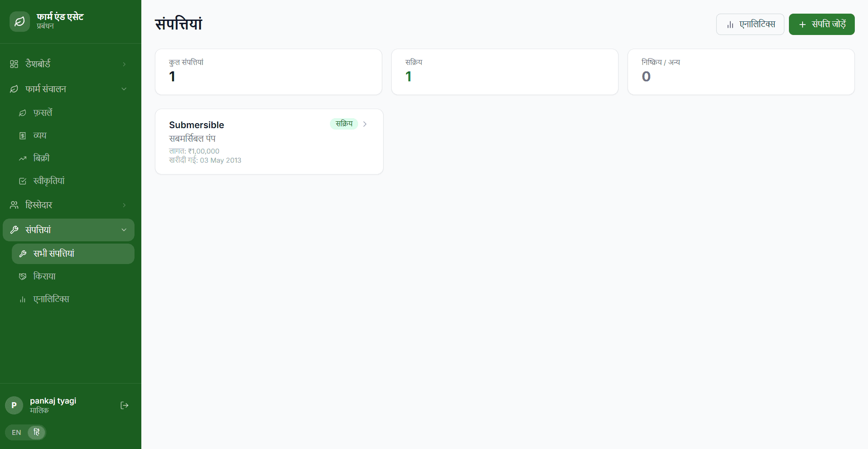Click the plus icon in संपत्ति जोड़ें button
The width and height of the screenshot is (868, 449).
(x=803, y=25)
